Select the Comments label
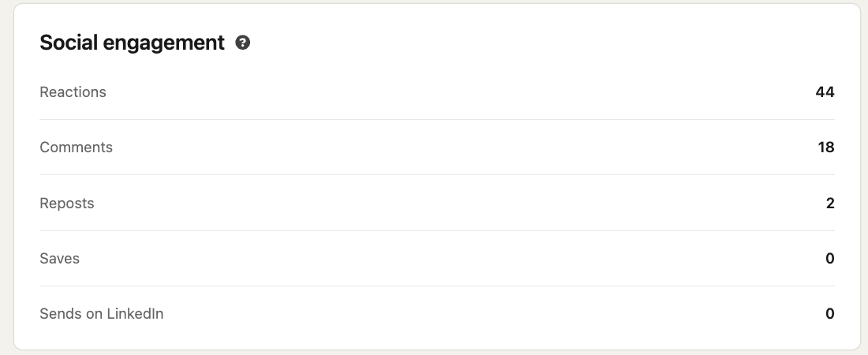The height and width of the screenshot is (355, 868). (76, 148)
